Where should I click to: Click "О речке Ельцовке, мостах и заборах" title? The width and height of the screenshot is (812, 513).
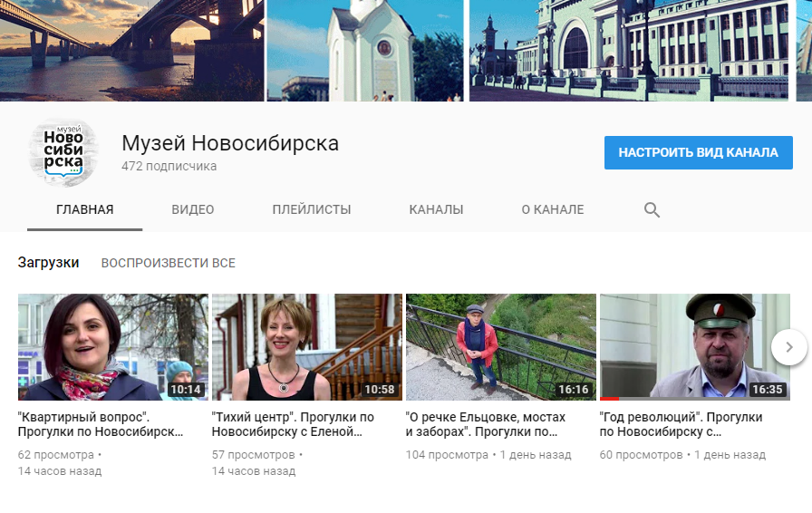486,424
